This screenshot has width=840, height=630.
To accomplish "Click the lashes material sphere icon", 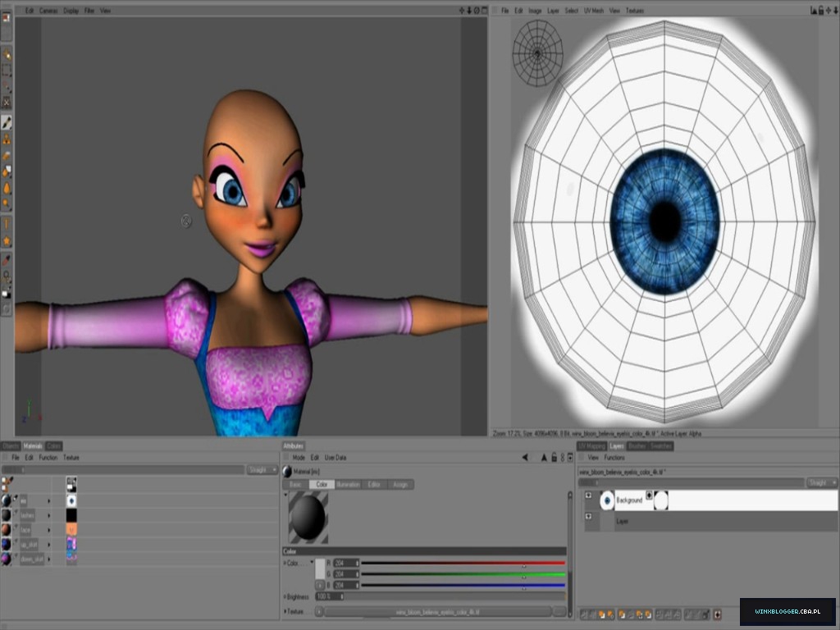I will (x=7, y=515).
